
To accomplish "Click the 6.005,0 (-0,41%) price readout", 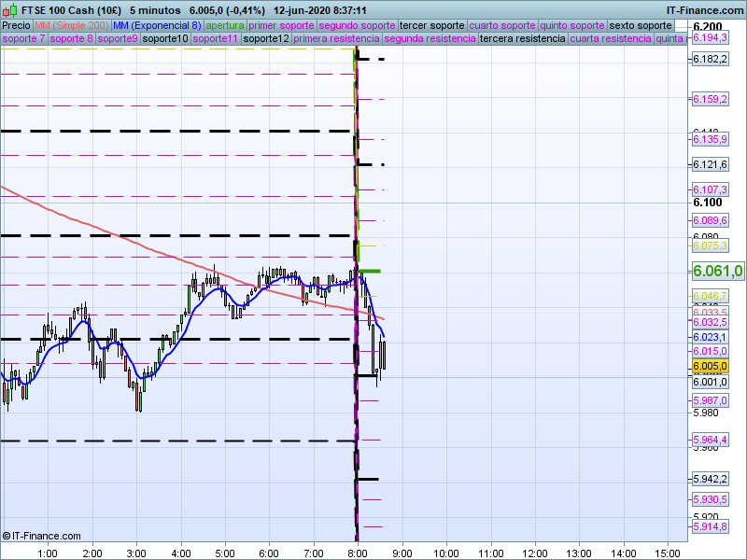I will (x=227, y=10).
